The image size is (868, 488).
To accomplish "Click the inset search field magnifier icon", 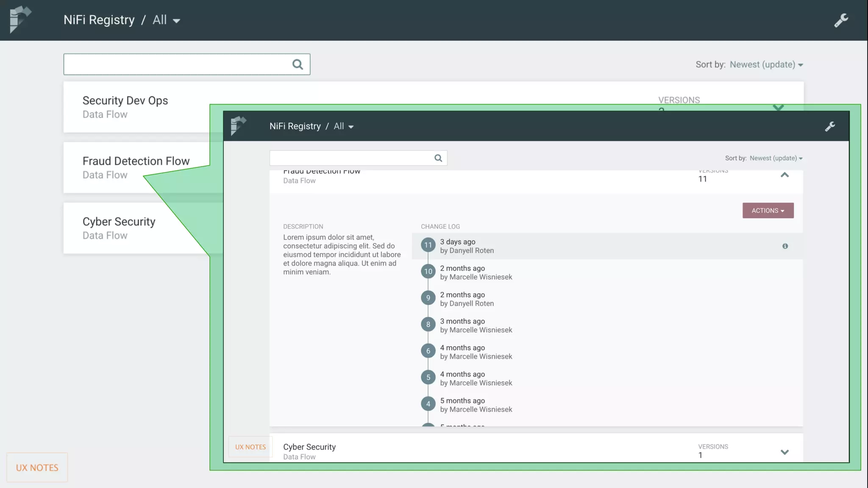I will 438,158.
